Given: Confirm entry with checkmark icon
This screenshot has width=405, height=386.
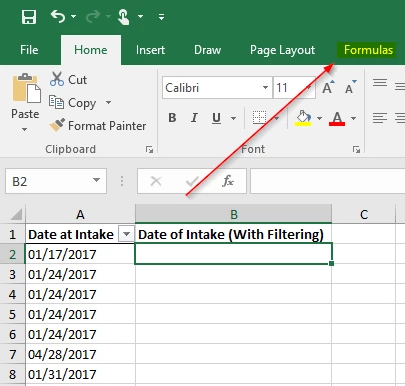Looking at the screenshot, I should click(x=192, y=181).
